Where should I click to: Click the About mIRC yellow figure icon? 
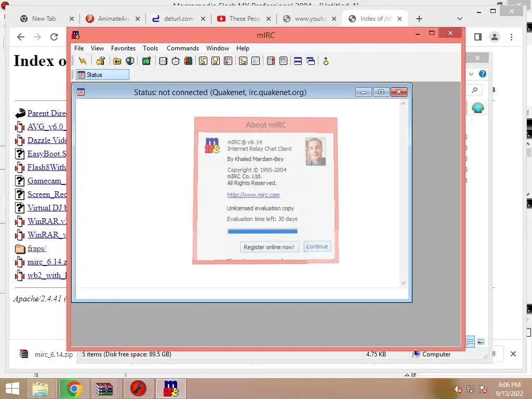pyautogui.click(x=326, y=61)
